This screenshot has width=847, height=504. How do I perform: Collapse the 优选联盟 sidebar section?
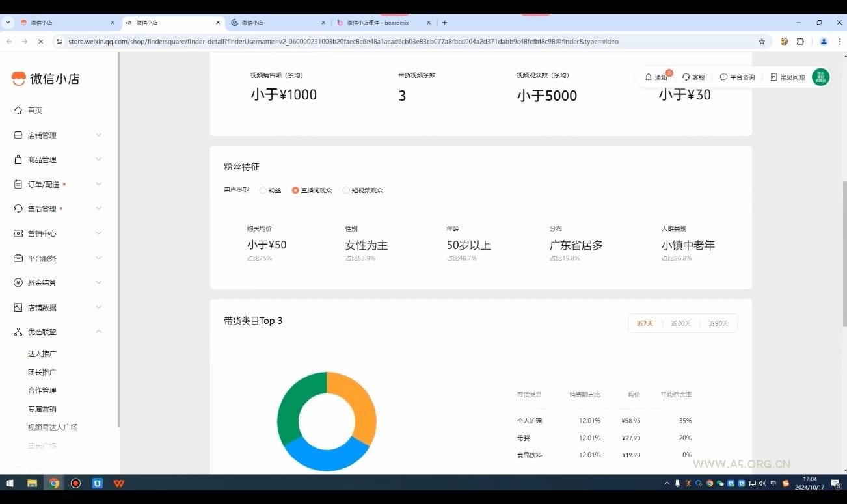(98, 332)
